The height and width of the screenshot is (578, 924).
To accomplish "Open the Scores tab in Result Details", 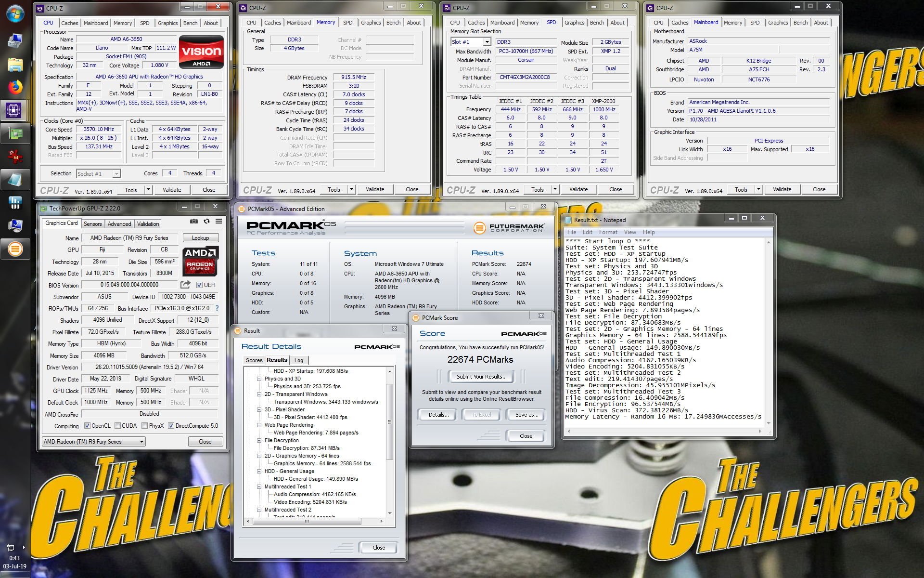I will click(254, 360).
